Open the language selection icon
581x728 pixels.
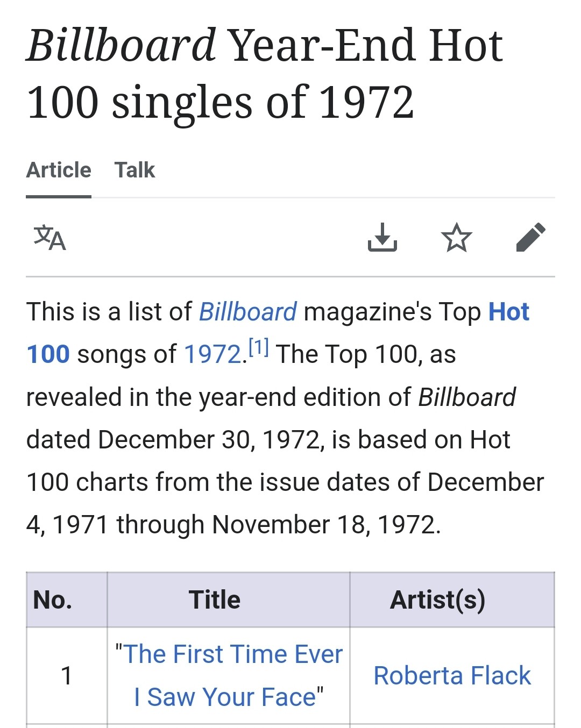click(x=49, y=238)
